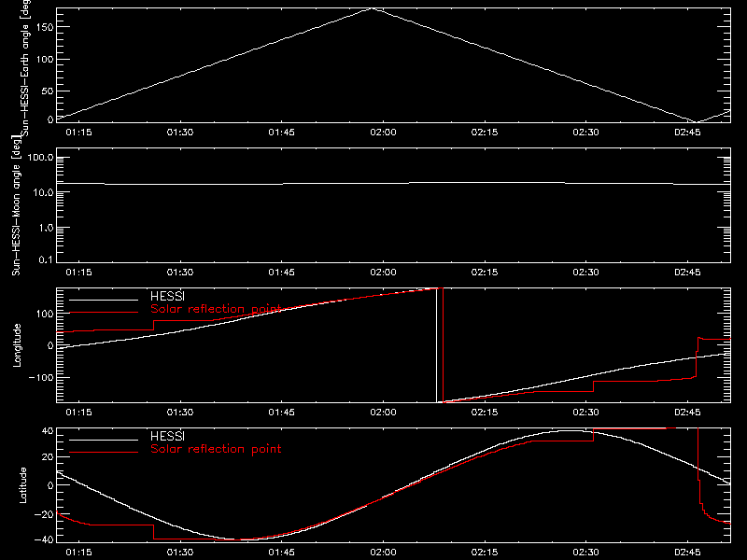The image size is (747, 560).
Task: Click red legend line sample in Longitude plot
Action: (x=104, y=313)
